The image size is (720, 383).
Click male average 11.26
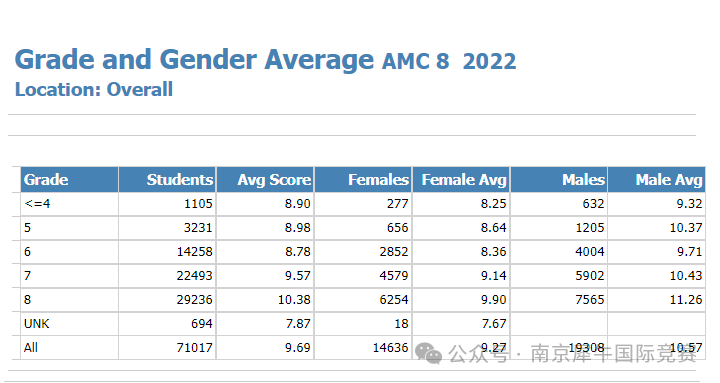tap(686, 299)
